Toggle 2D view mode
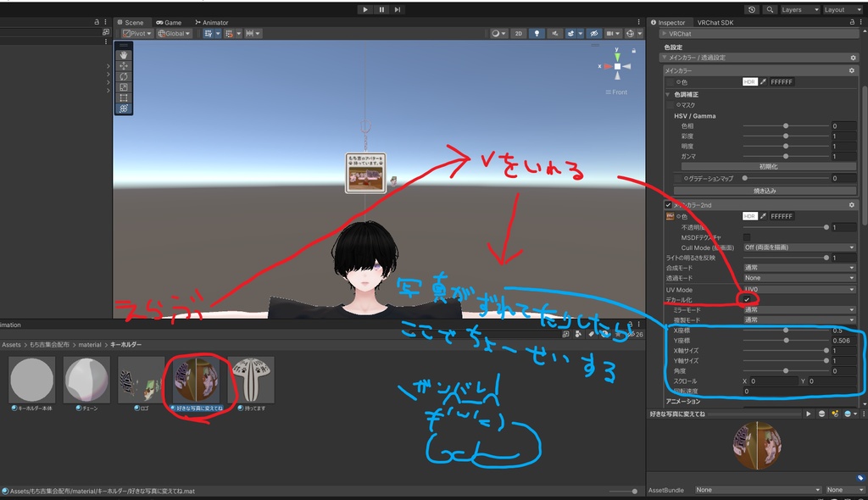The image size is (868, 500). tap(519, 33)
